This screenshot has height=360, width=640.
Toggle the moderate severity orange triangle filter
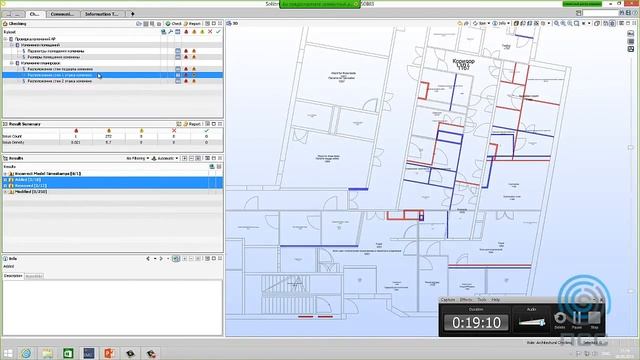(194, 31)
